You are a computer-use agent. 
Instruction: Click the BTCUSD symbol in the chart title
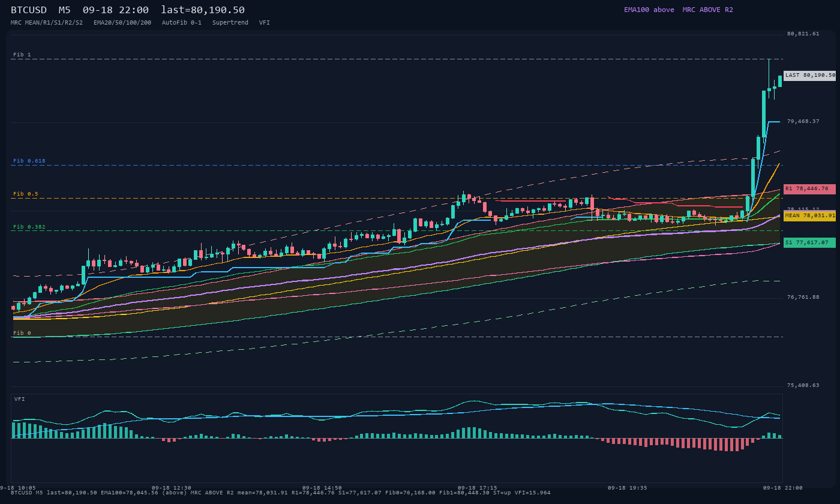29,10
